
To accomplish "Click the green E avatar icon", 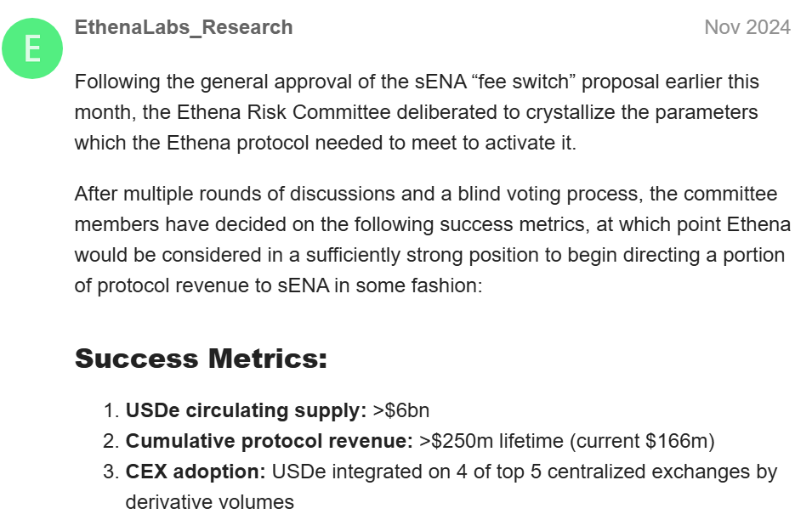I will 32,49.
